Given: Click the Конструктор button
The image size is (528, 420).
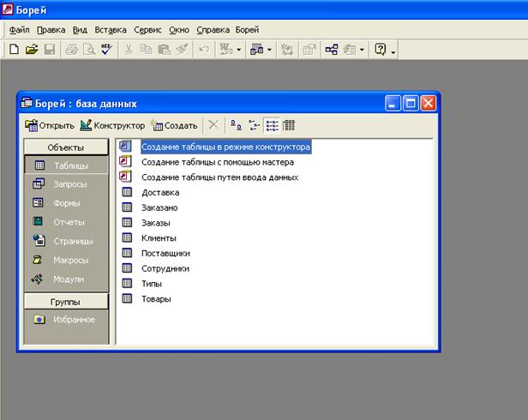Looking at the screenshot, I should (x=112, y=126).
